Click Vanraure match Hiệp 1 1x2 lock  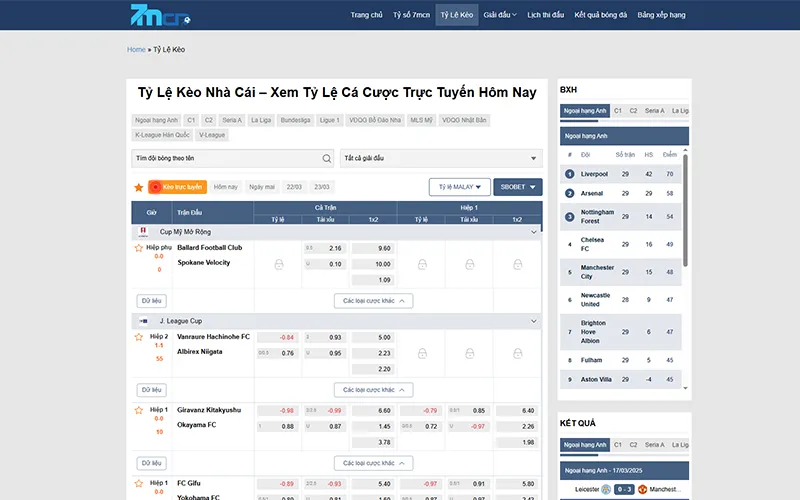point(517,353)
